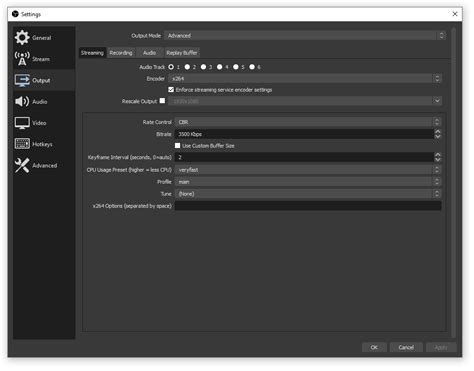
Task: Open the CPU Usage Preset dropdown
Action: point(308,170)
